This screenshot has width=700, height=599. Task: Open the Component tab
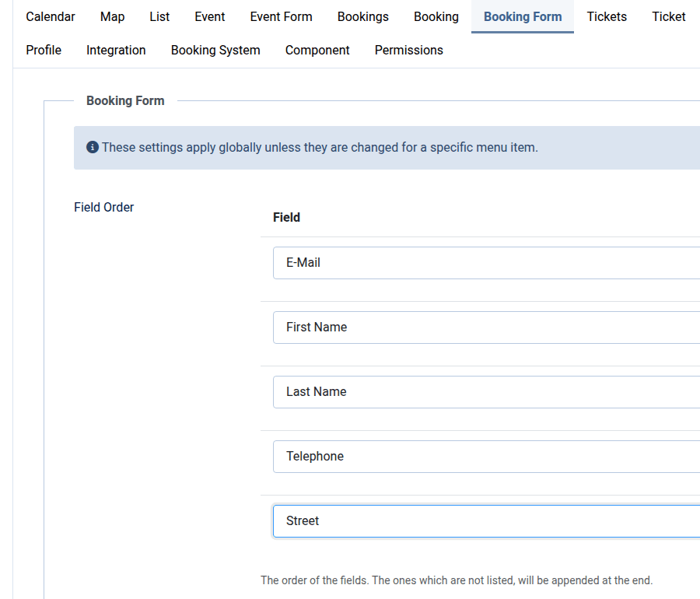tap(317, 50)
